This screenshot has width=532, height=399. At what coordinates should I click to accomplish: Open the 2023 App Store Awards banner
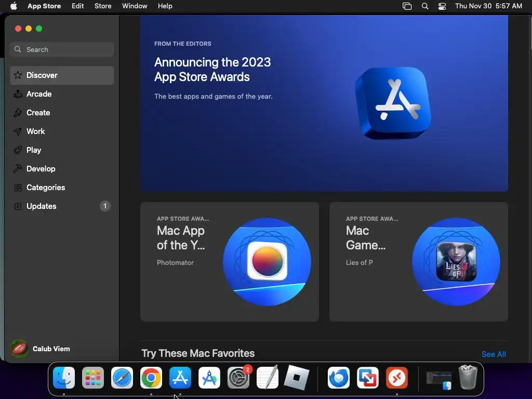tap(324, 103)
